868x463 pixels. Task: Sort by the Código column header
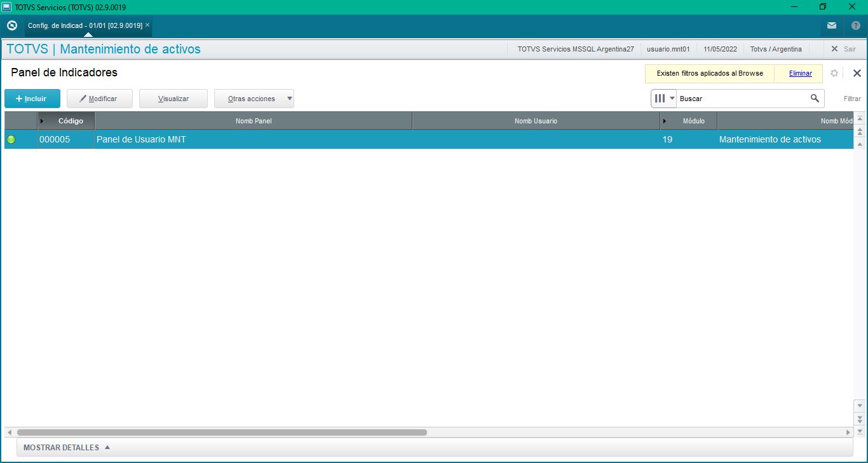(66, 121)
